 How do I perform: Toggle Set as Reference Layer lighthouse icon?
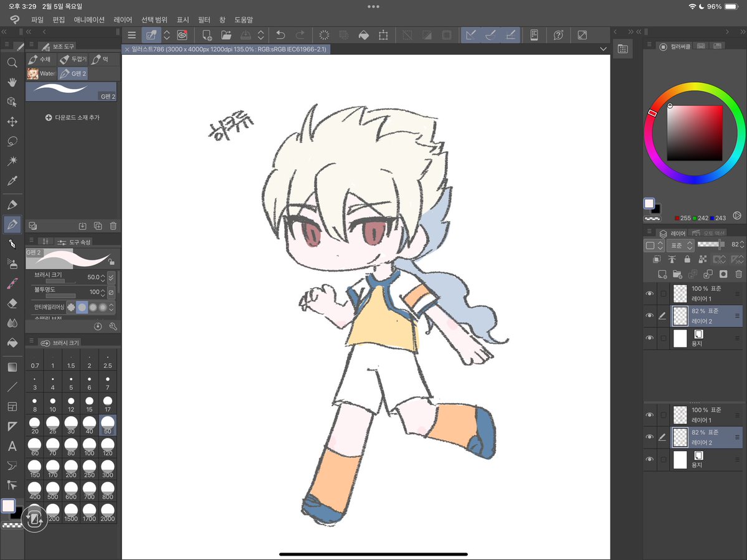[672, 259]
